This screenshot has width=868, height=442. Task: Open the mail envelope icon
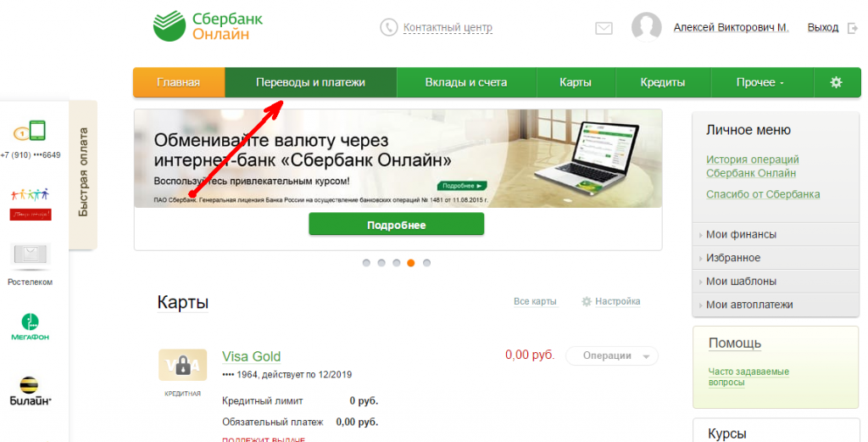pos(604,28)
